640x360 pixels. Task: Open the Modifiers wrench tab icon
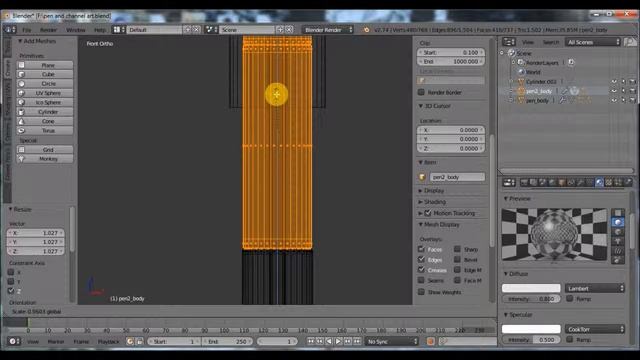[x=580, y=182]
